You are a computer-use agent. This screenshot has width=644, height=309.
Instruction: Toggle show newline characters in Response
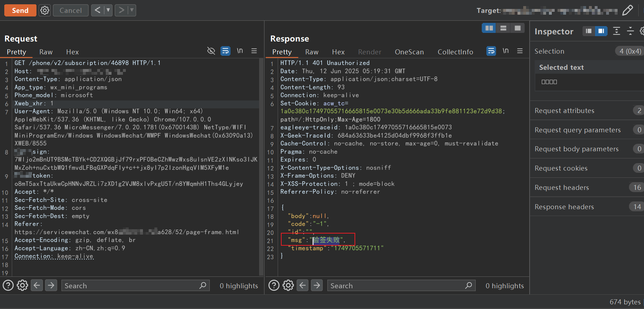pos(506,51)
